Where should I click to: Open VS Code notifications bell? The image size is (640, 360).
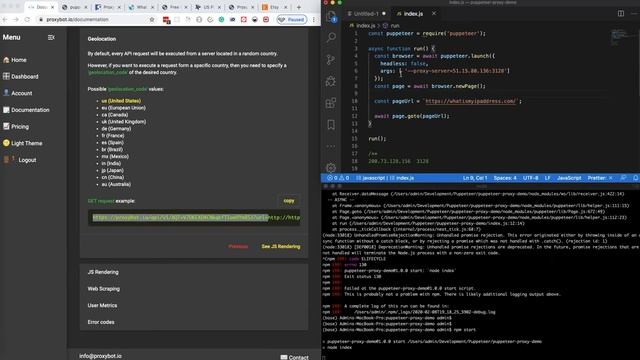636,178
